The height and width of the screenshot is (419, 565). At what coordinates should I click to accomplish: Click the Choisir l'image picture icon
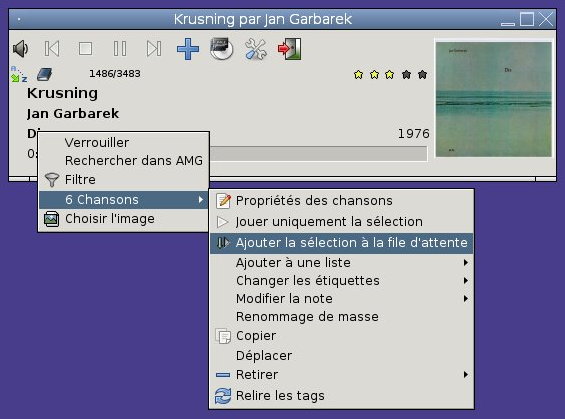click(x=52, y=219)
